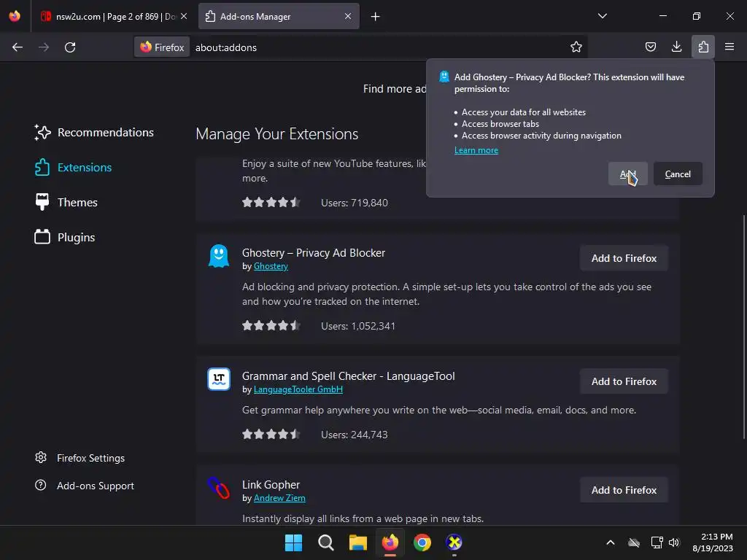Click the page vertical scrollbar
Screen dimensions: 747x560
[744, 327]
